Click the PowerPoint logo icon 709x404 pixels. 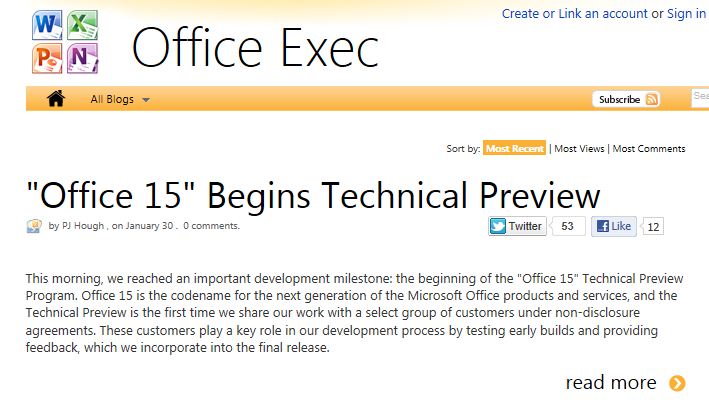point(47,58)
